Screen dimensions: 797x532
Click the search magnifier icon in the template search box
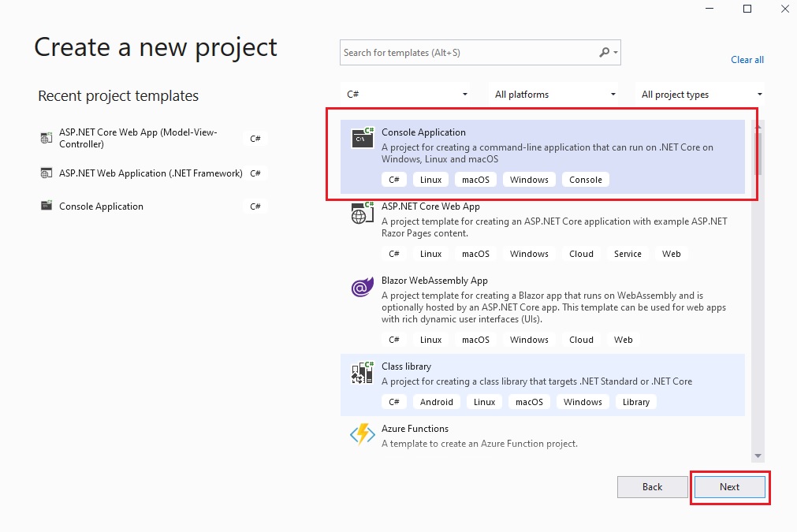point(604,52)
